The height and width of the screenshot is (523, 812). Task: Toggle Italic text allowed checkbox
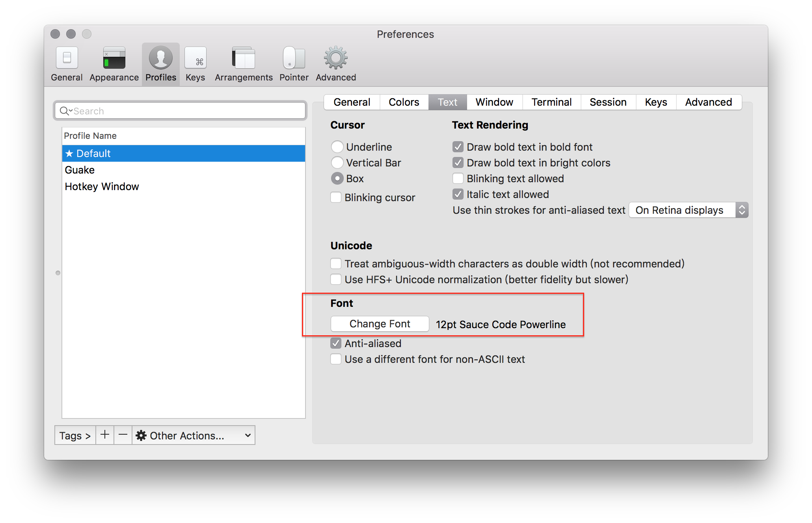pos(458,194)
